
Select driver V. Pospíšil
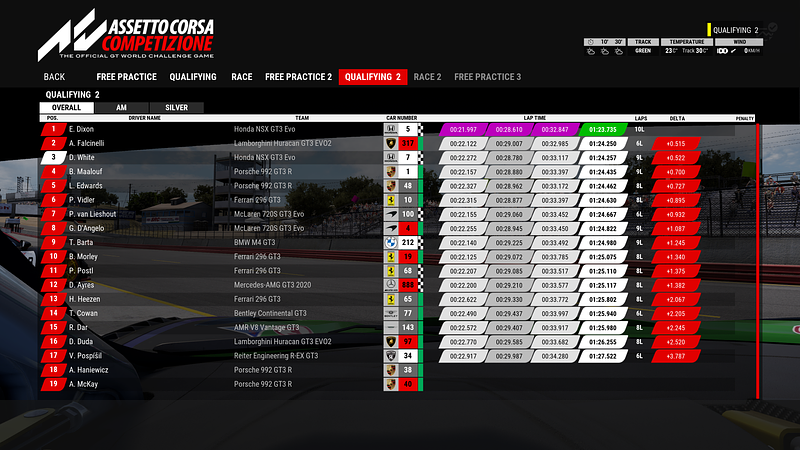85,356
